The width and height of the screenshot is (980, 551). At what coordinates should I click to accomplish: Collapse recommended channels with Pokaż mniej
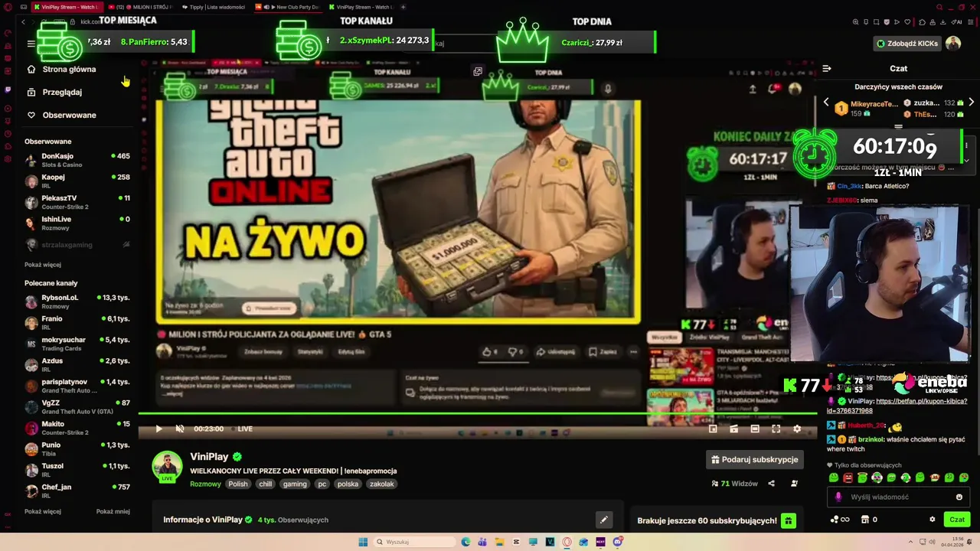113,511
